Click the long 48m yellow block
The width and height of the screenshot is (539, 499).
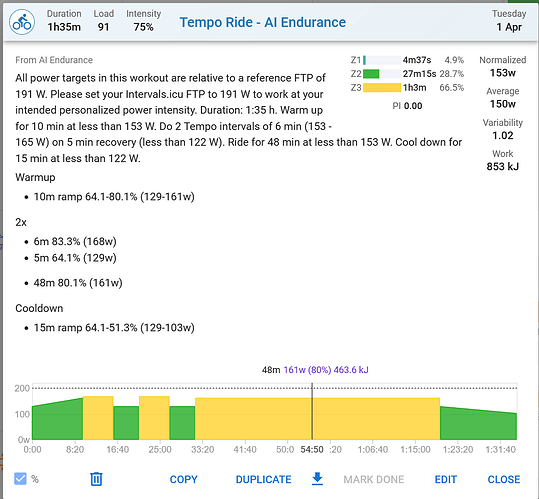317,419
